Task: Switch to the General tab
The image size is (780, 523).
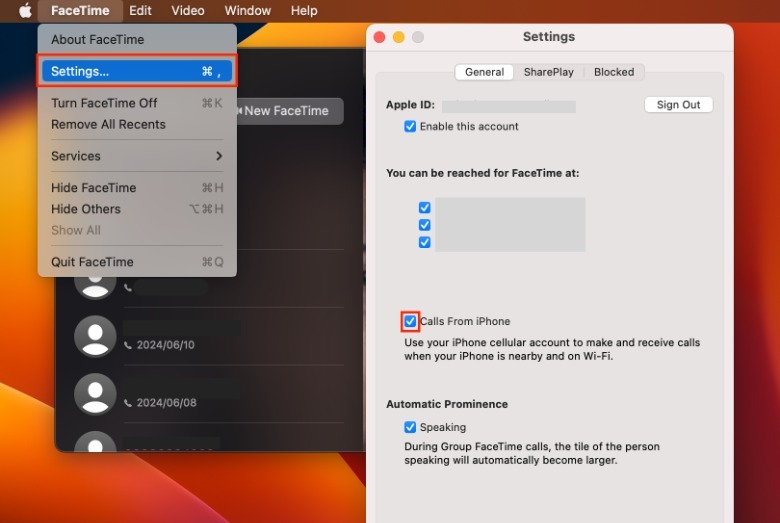Action: (485, 72)
